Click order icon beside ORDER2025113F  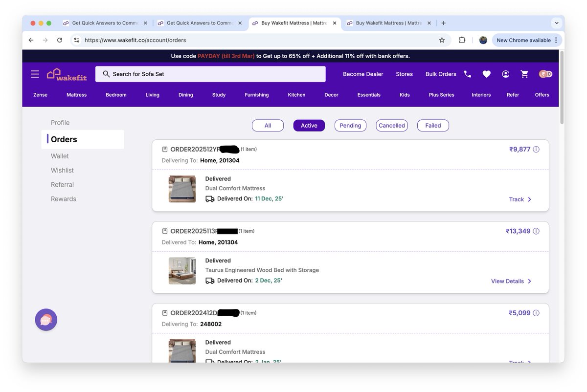(x=165, y=231)
